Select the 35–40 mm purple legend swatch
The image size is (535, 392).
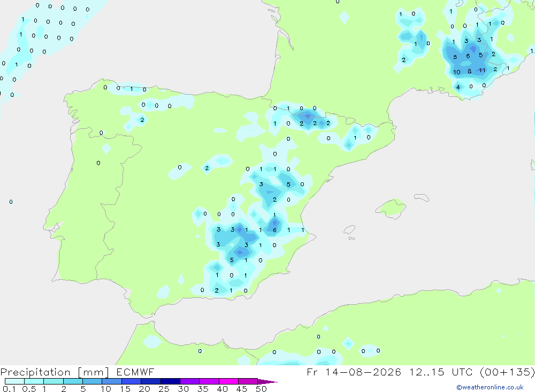[209, 381]
